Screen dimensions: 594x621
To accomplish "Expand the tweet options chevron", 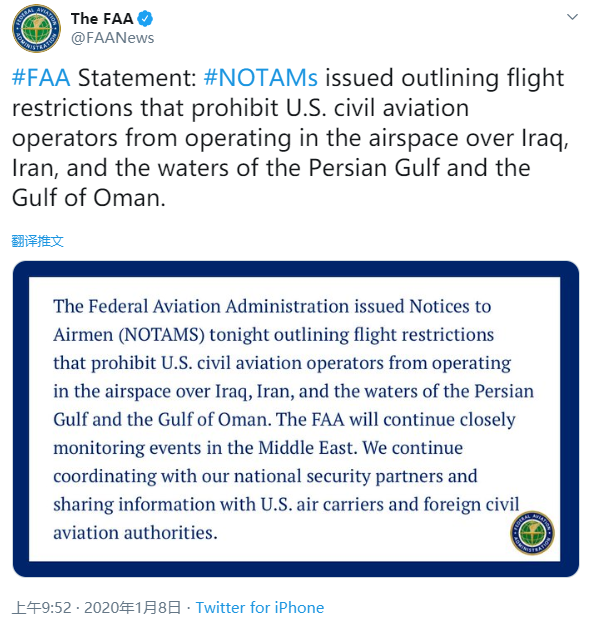I will (x=572, y=17).
